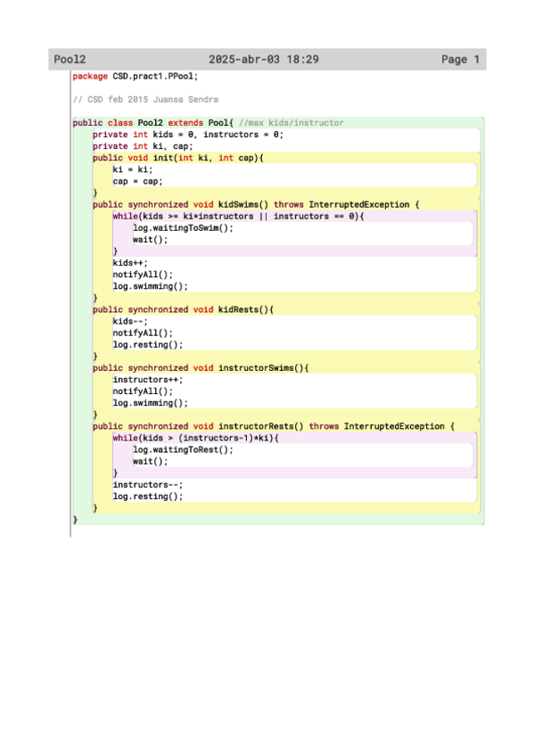
Task: Click the kidSwims method signature
Action: (256, 204)
